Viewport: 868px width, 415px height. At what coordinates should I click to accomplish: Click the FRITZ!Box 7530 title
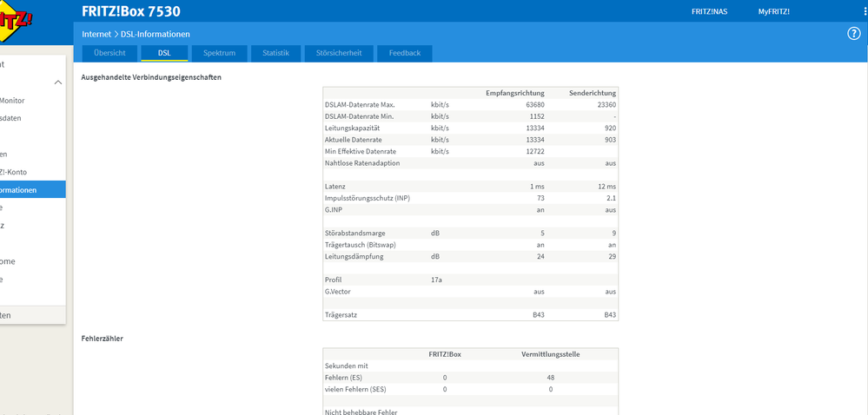[130, 11]
